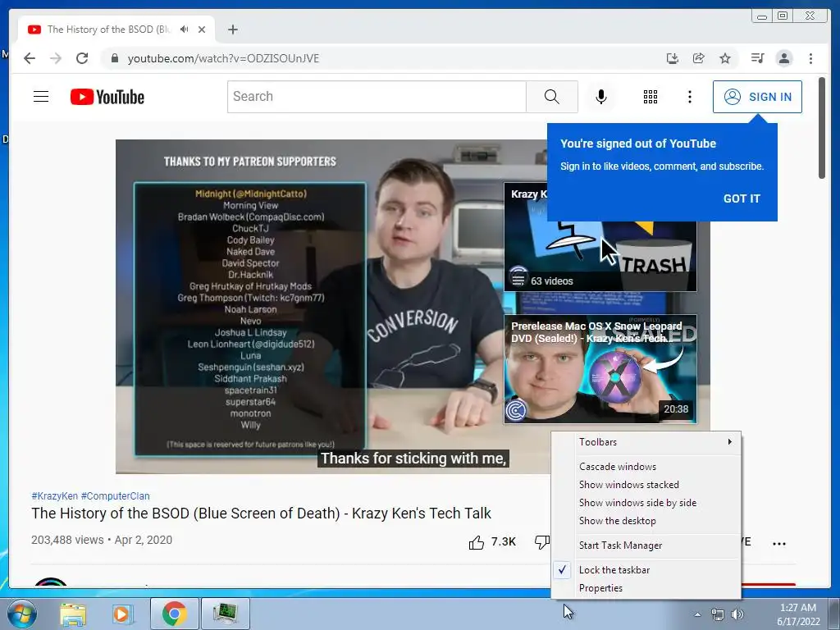The width and height of the screenshot is (840, 630).
Task: Dismiss the popup with GOT IT
Action: [742, 199]
